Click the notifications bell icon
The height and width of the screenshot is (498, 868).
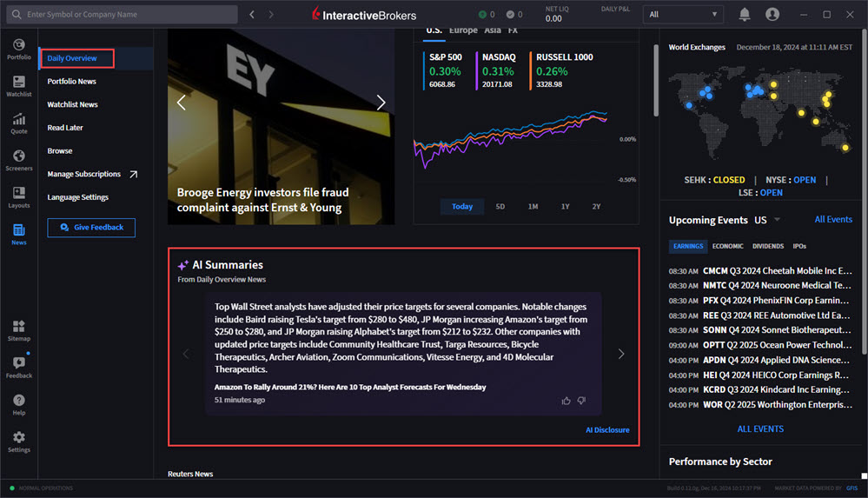(745, 15)
